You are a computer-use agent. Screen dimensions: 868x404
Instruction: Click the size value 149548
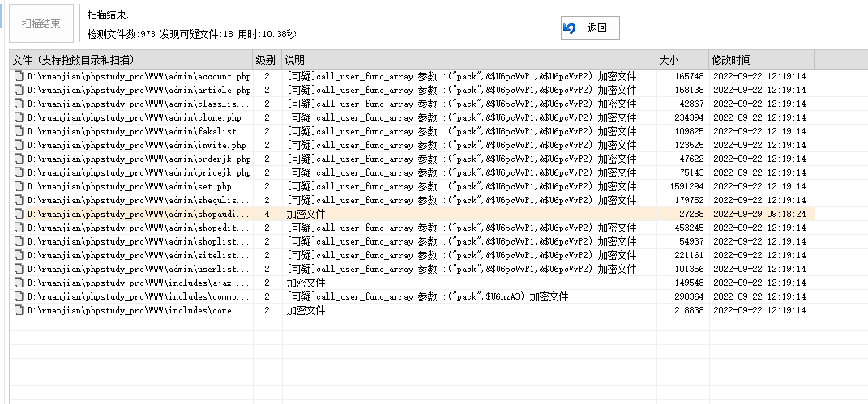(689, 283)
